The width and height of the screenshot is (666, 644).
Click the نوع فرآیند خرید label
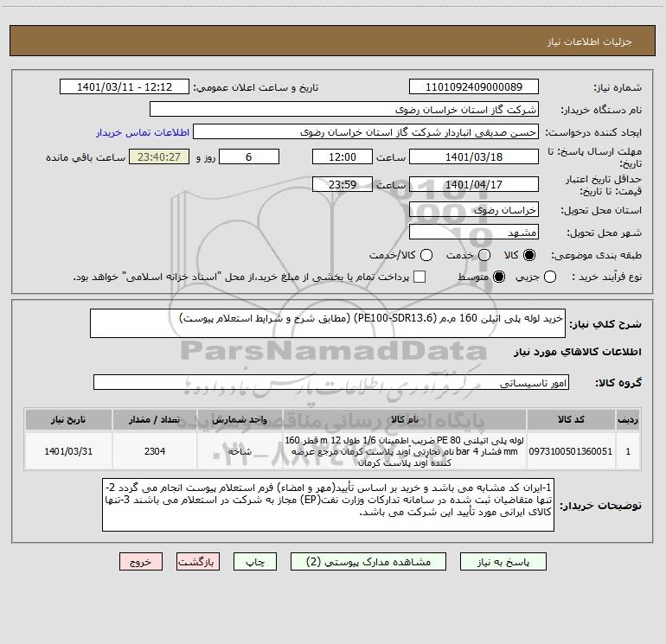[x=606, y=277]
